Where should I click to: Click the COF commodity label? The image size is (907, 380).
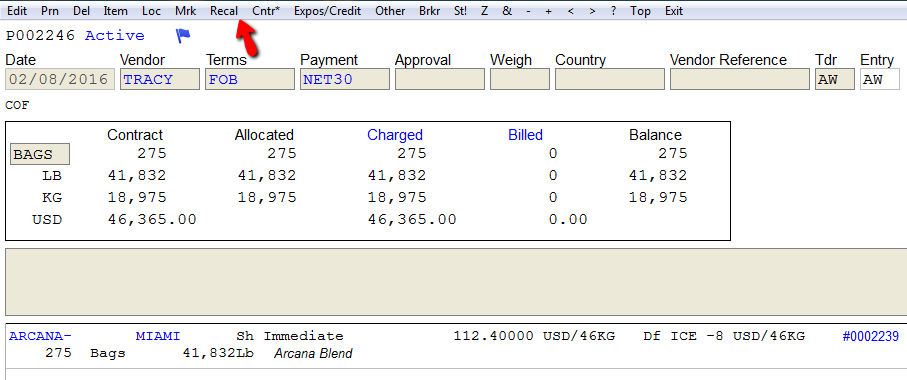click(x=17, y=105)
